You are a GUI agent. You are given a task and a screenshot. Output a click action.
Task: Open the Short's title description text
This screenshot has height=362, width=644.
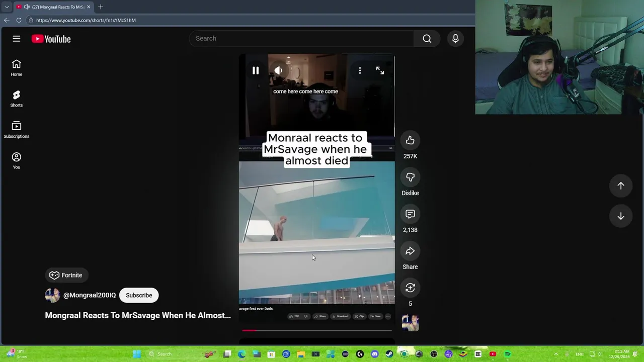(x=138, y=315)
